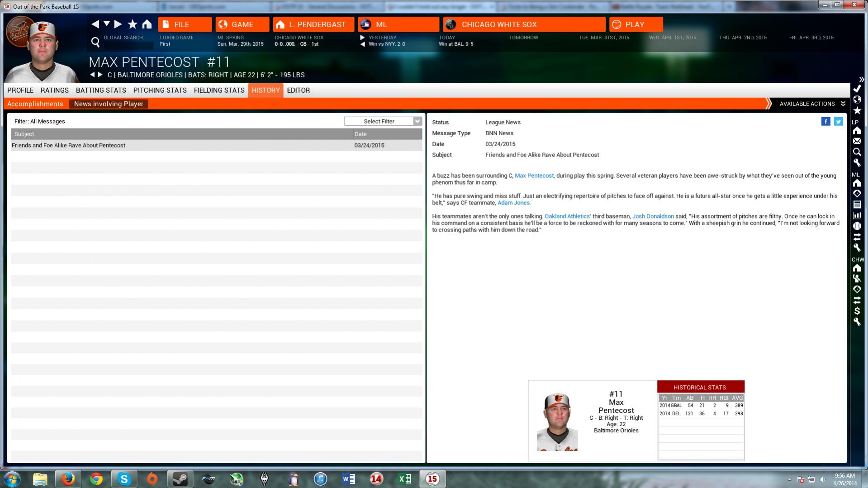This screenshot has height=488, width=868.
Task: Switch to the BATTING STATS tab
Action: [x=101, y=90]
